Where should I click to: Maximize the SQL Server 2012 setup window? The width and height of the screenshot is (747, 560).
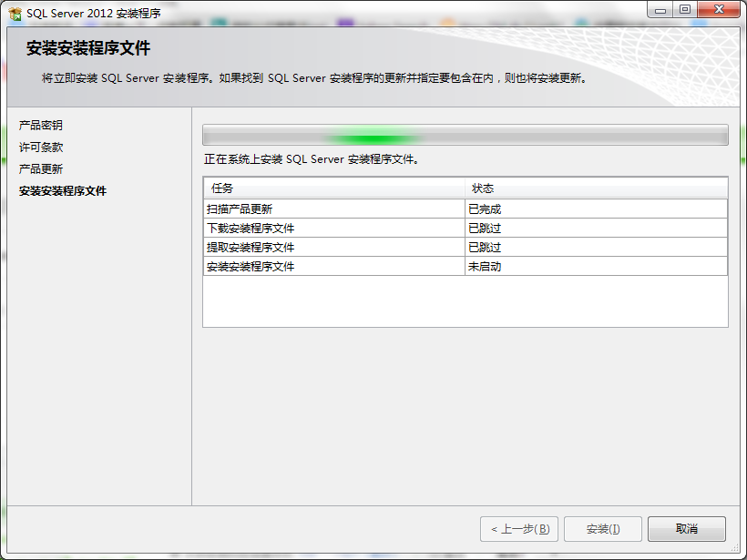pos(684,9)
